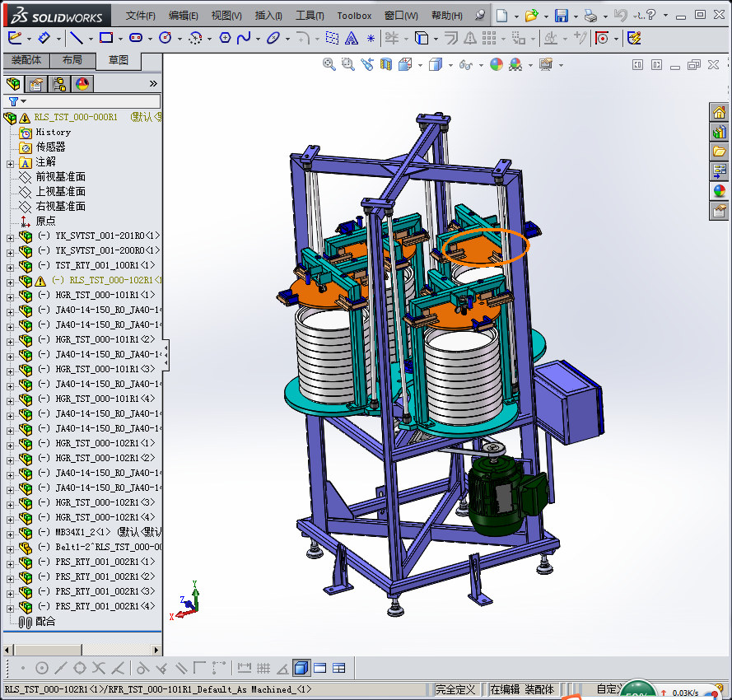This screenshot has width=732, height=700.
Task: Select the Ellipse sketch tool
Action: coord(273,38)
